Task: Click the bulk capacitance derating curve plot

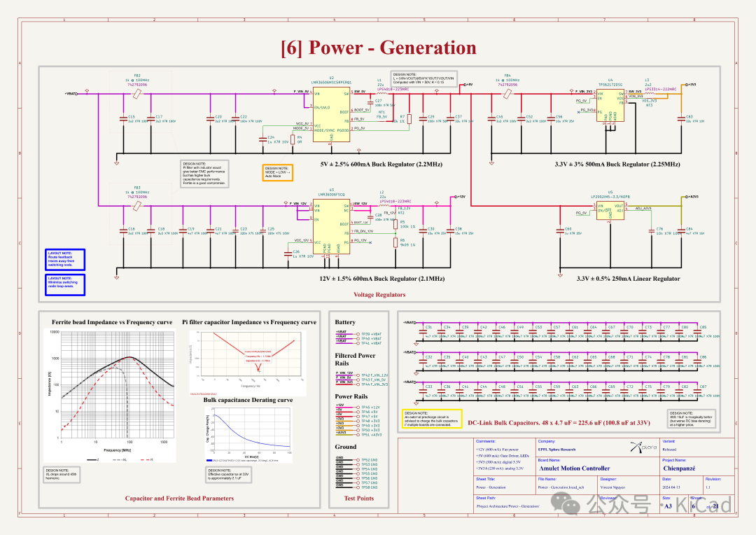Action: (x=252, y=431)
